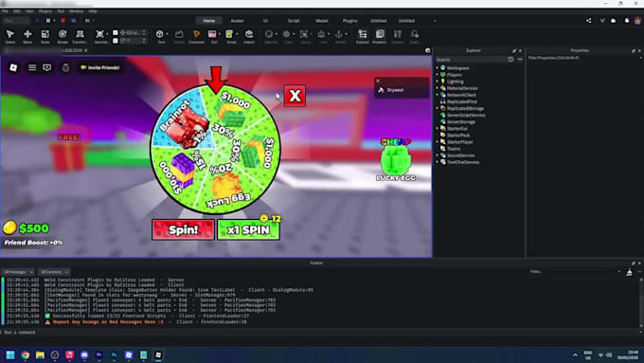Stop the playtest with the red button
The width and height of the screenshot is (644, 363).
[63, 21]
